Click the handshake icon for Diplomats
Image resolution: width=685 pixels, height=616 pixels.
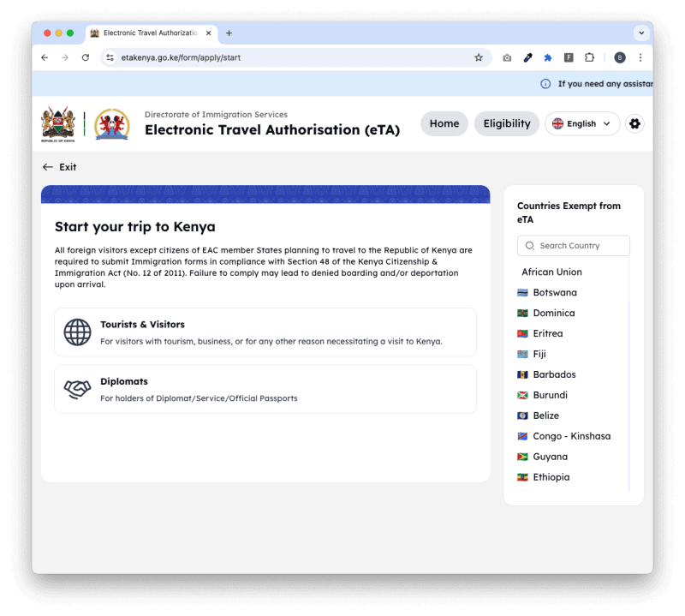coord(77,389)
